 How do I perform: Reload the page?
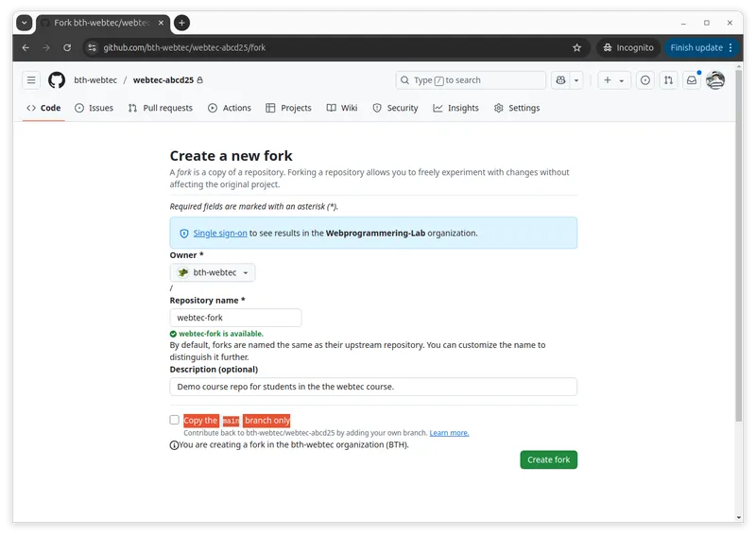pyautogui.click(x=67, y=48)
